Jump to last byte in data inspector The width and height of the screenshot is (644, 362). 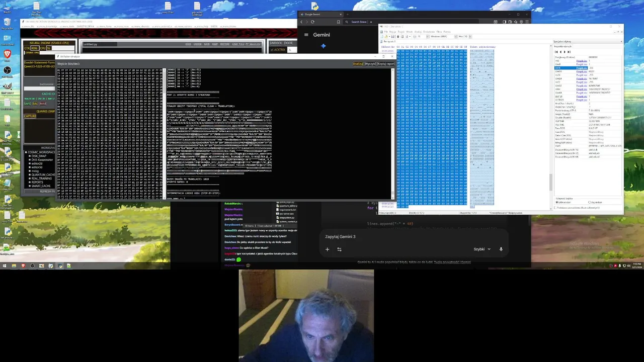569,52
